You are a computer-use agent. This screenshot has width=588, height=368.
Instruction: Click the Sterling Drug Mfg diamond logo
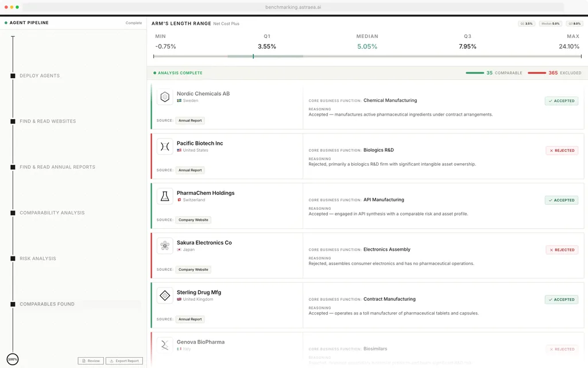(x=165, y=296)
